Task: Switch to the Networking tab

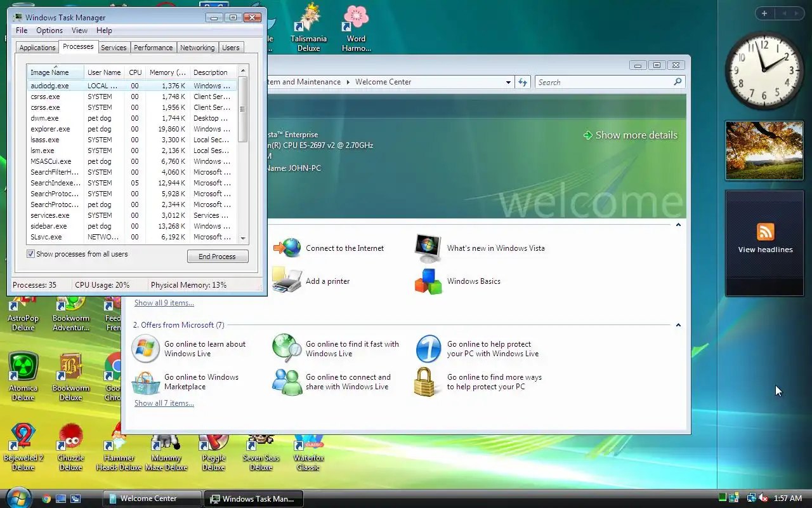Action: 197,48
